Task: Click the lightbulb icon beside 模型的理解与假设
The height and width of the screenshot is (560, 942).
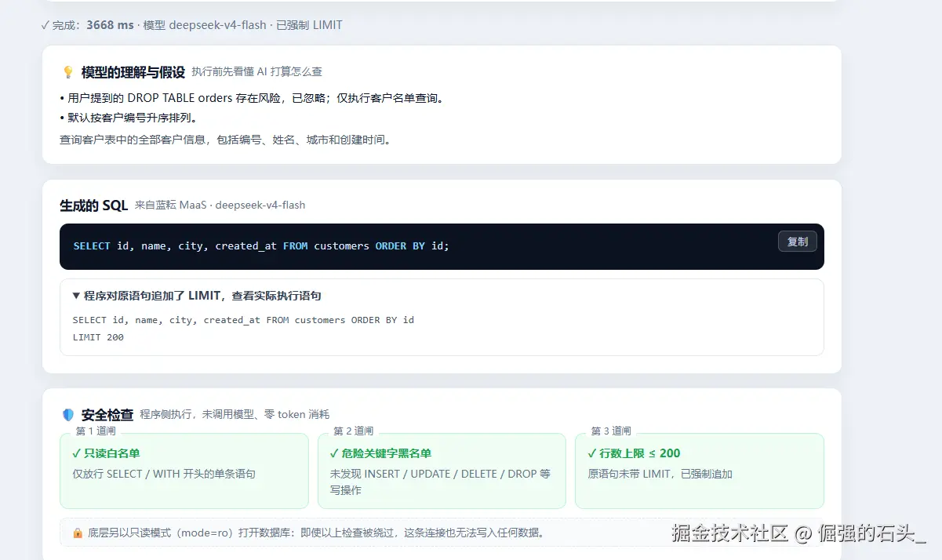Action: point(68,72)
